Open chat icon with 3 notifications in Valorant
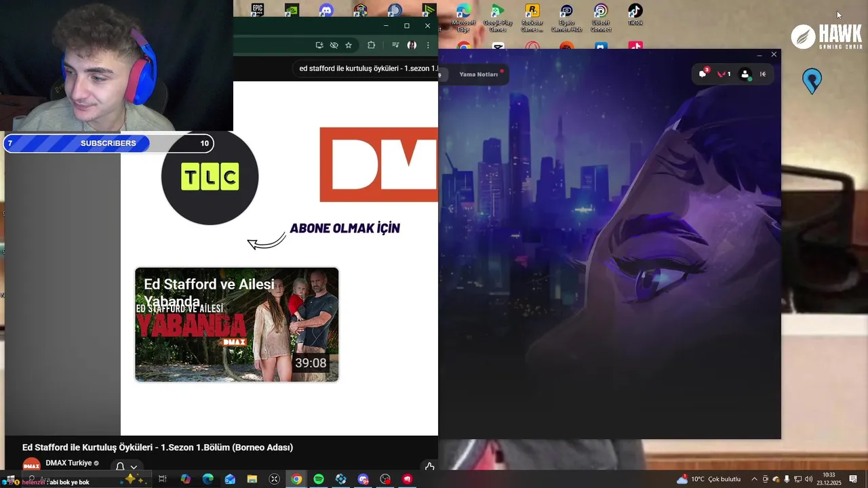Screen dimensions: 868x488 (x=703, y=74)
